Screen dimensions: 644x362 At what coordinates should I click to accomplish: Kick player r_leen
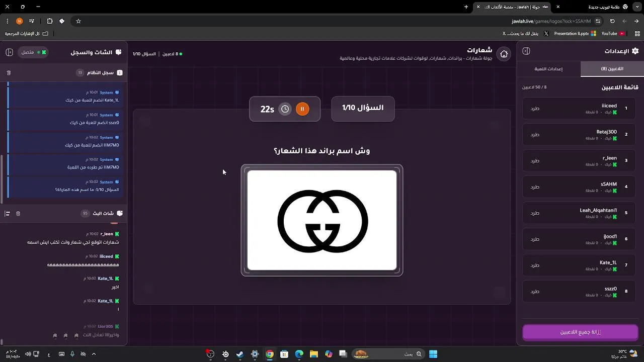point(535,161)
